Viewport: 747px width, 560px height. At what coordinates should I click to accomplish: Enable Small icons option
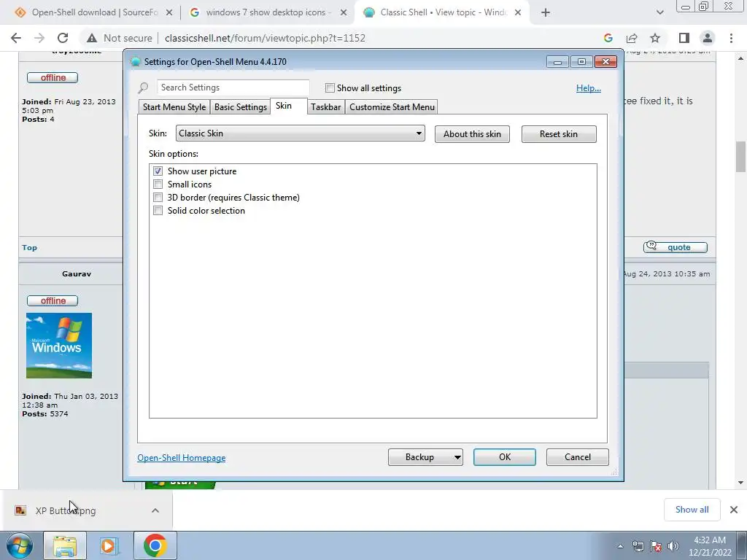click(x=158, y=184)
